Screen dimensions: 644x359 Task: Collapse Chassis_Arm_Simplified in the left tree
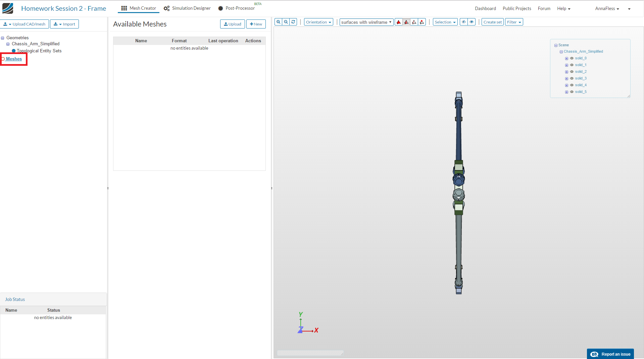(8, 44)
